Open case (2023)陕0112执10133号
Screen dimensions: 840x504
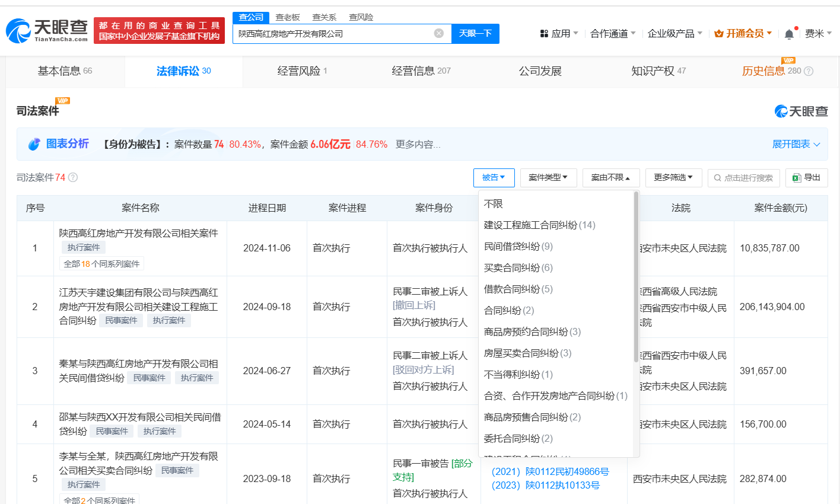[545, 485]
